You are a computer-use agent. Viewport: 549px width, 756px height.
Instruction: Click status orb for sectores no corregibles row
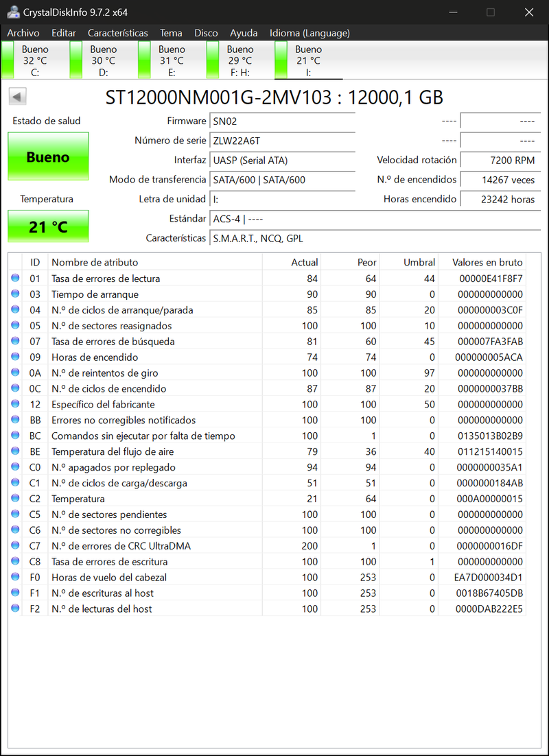(15, 530)
